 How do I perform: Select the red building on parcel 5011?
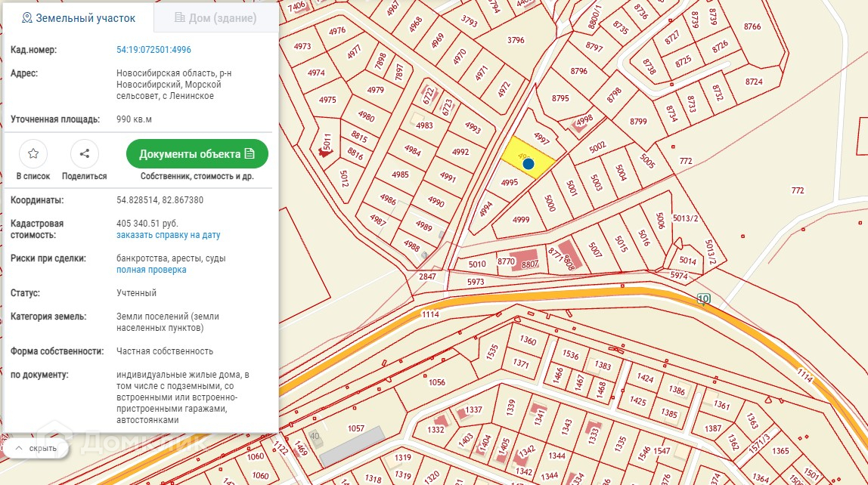coord(325,153)
